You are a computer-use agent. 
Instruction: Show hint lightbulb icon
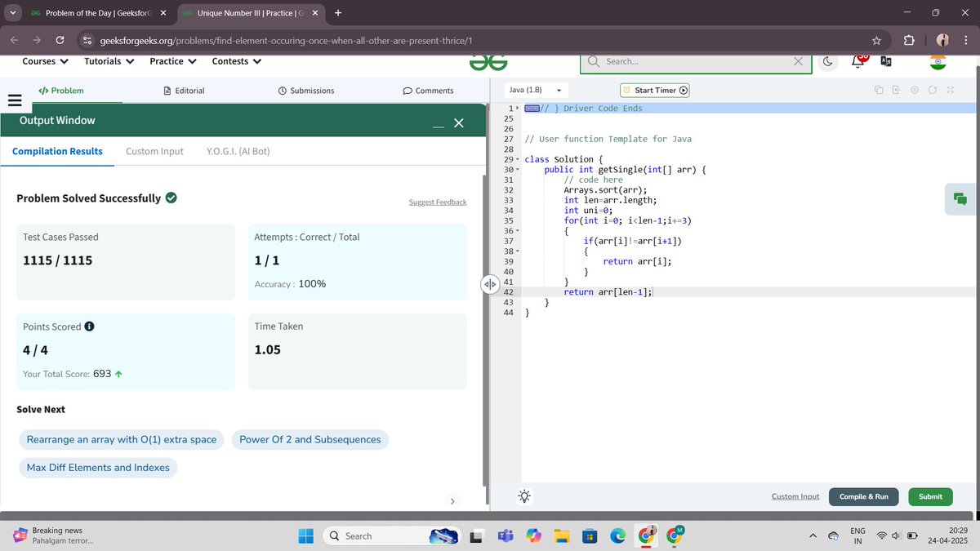(524, 495)
